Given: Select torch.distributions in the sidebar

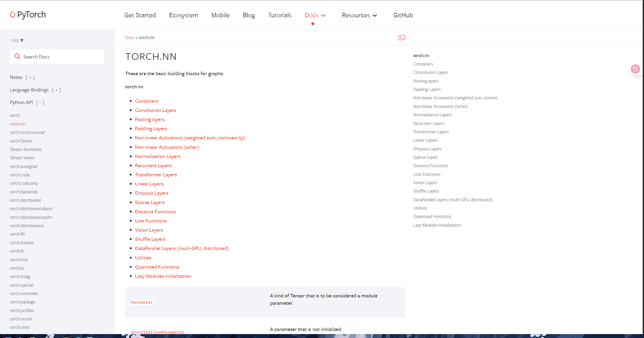Looking at the screenshot, I should (x=27, y=226).
